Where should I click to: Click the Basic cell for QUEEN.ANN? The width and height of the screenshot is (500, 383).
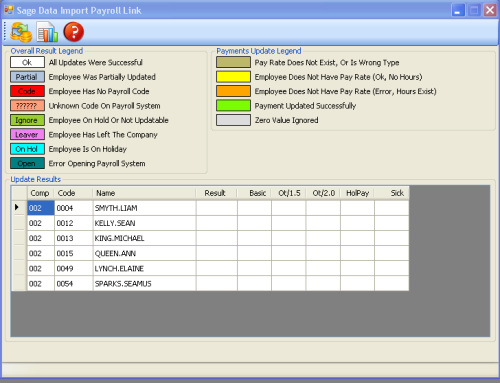click(x=254, y=253)
